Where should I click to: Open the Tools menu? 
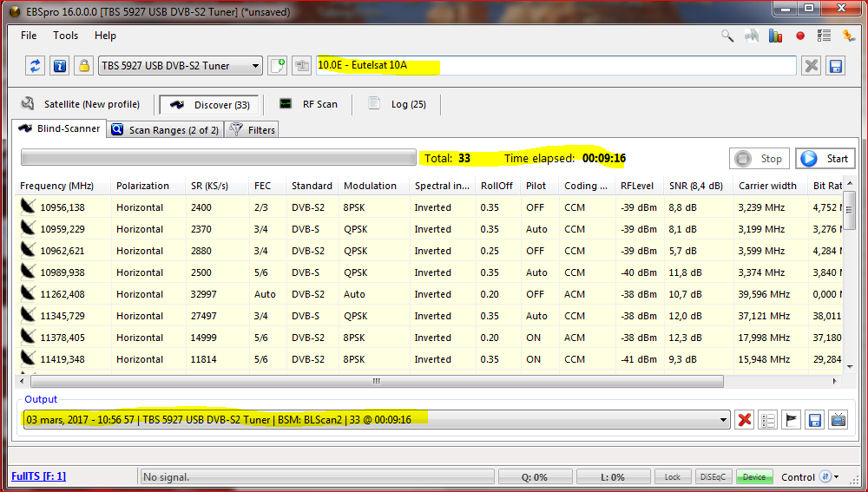pos(66,36)
